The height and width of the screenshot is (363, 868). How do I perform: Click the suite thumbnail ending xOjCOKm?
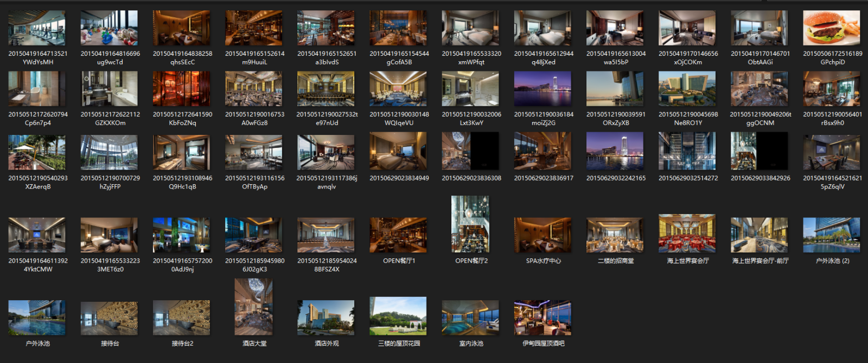687,28
